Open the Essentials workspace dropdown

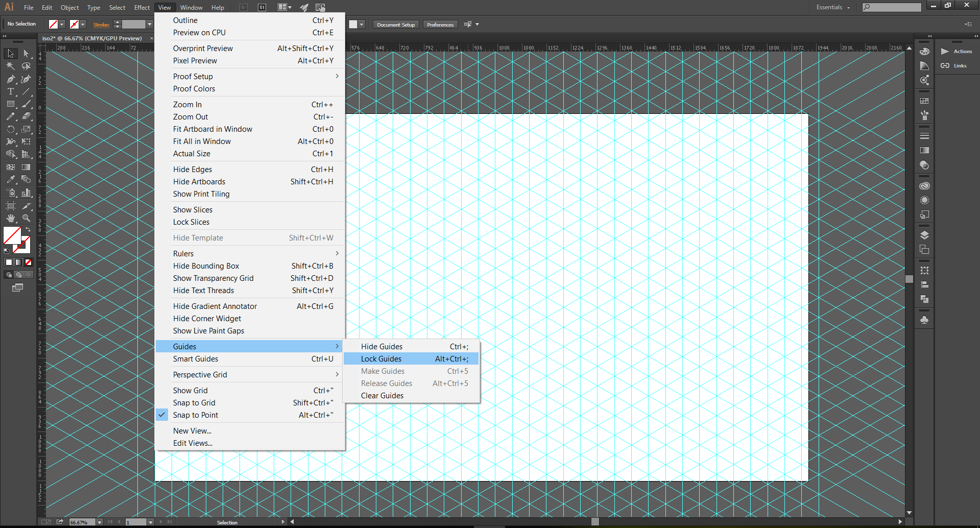point(833,7)
